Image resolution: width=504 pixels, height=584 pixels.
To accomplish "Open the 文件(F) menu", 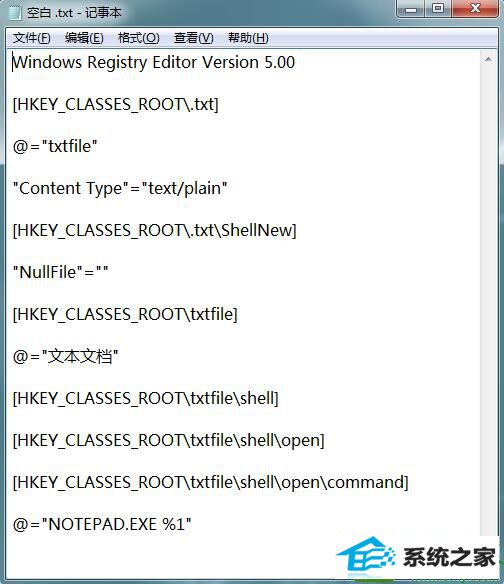I will pyautogui.click(x=31, y=38).
